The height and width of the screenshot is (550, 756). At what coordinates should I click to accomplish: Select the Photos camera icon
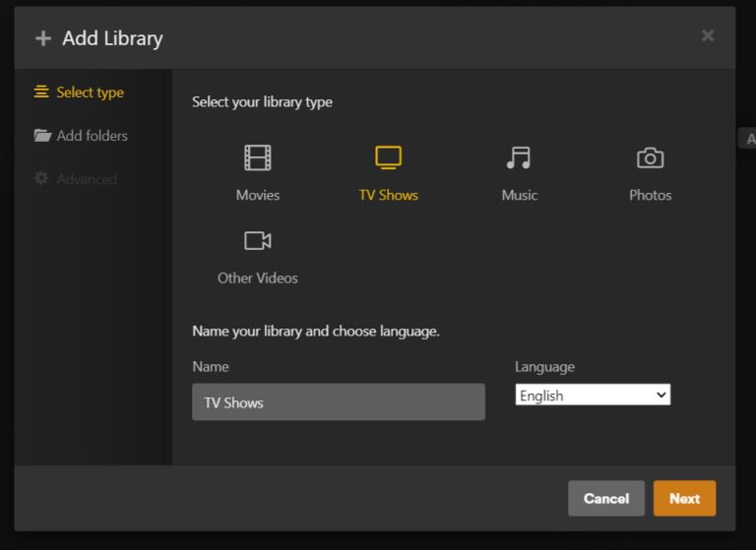tap(650, 157)
